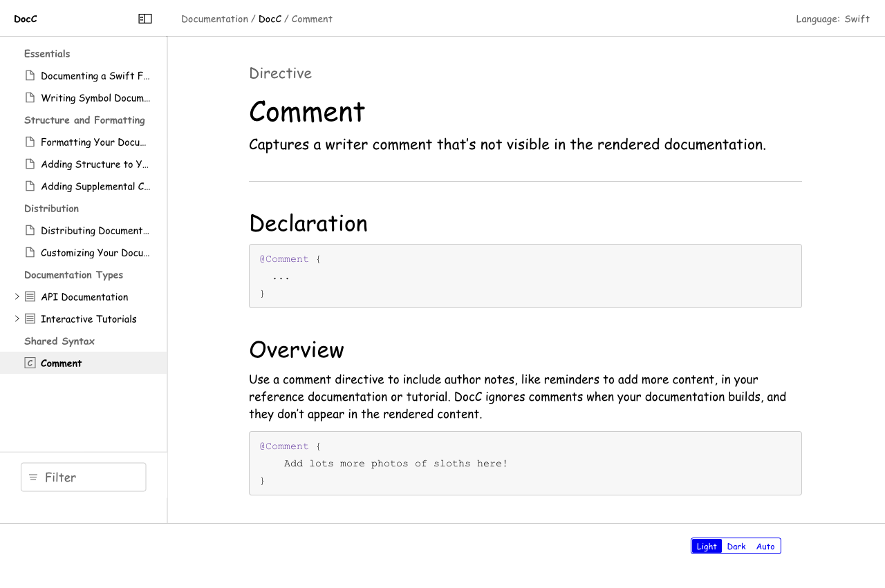Open the Language: Swift selector
Image resolution: width=885 pixels, height=588 pixels.
pyautogui.click(x=832, y=19)
